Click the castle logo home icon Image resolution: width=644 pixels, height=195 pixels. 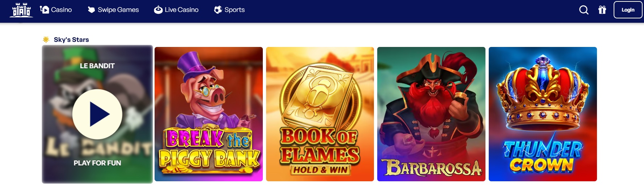(21, 10)
